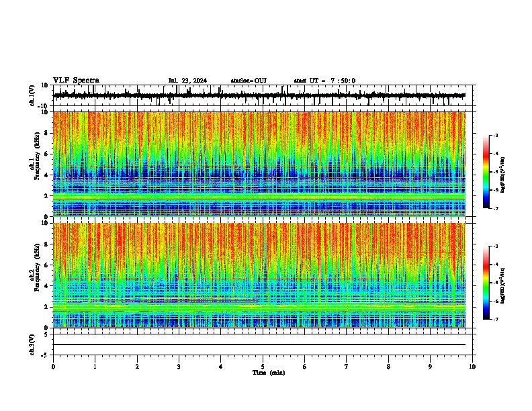Click time axis tick label "0"

tap(53, 367)
